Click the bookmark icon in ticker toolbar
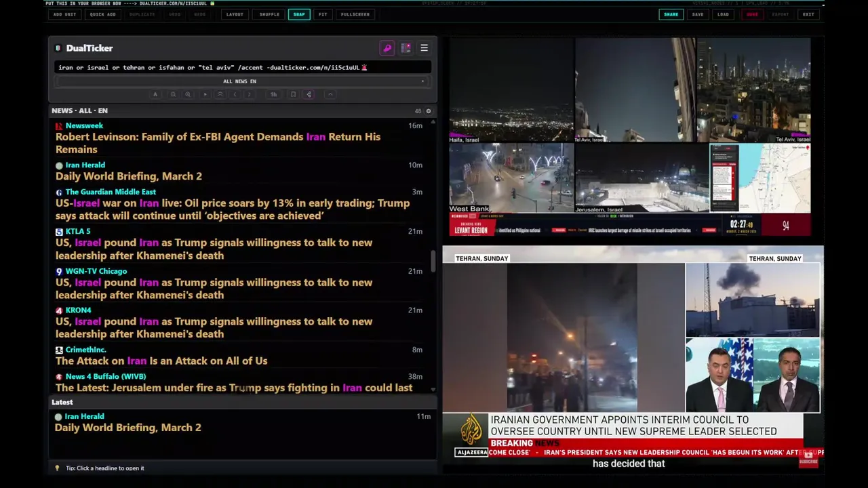The width and height of the screenshot is (868, 488). tap(293, 94)
